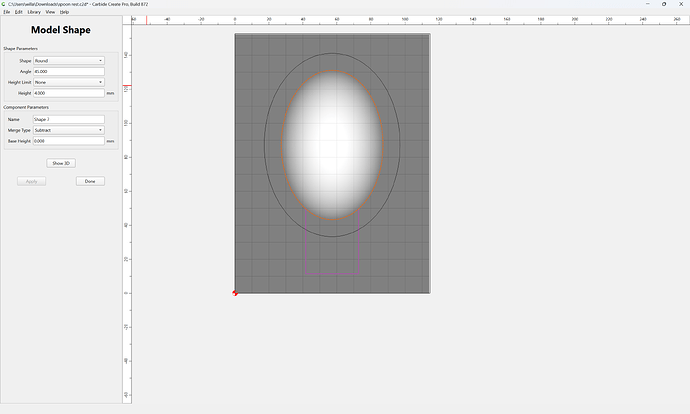
Task: Click the Shape Parameters label
Action: click(21, 48)
